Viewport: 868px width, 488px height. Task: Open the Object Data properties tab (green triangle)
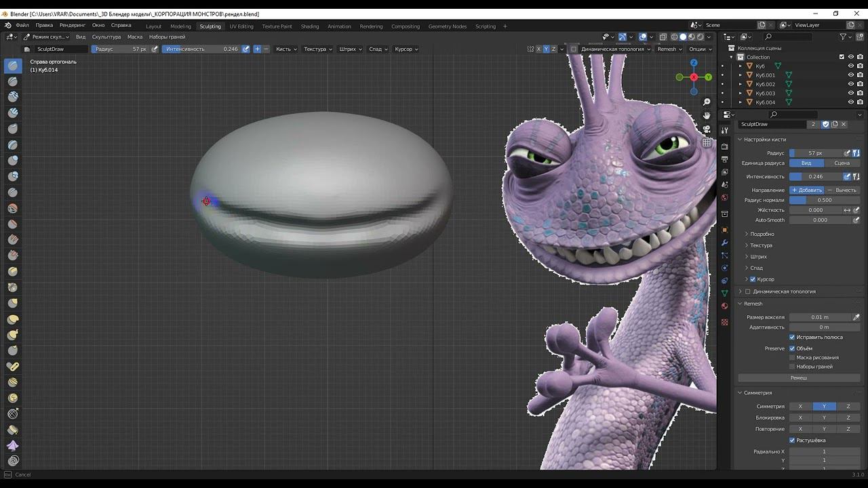[724, 293]
